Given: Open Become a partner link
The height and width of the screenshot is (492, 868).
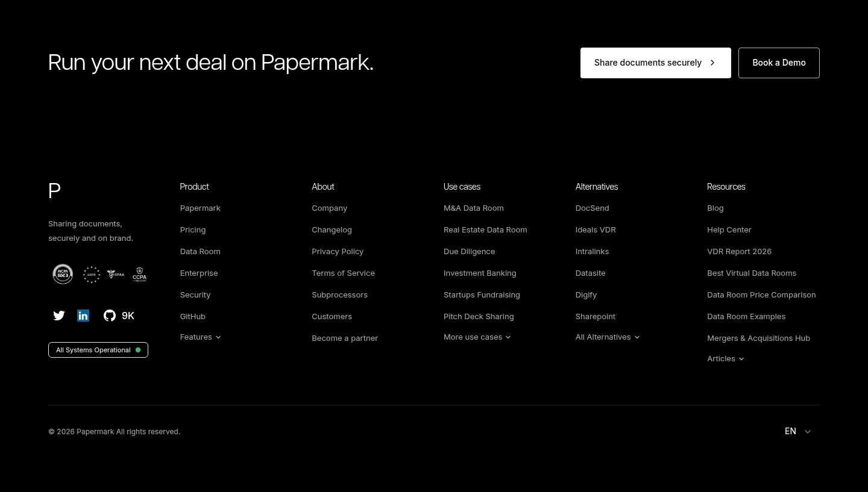Looking at the screenshot, I should pyautogui.click(x=345, y=338).
